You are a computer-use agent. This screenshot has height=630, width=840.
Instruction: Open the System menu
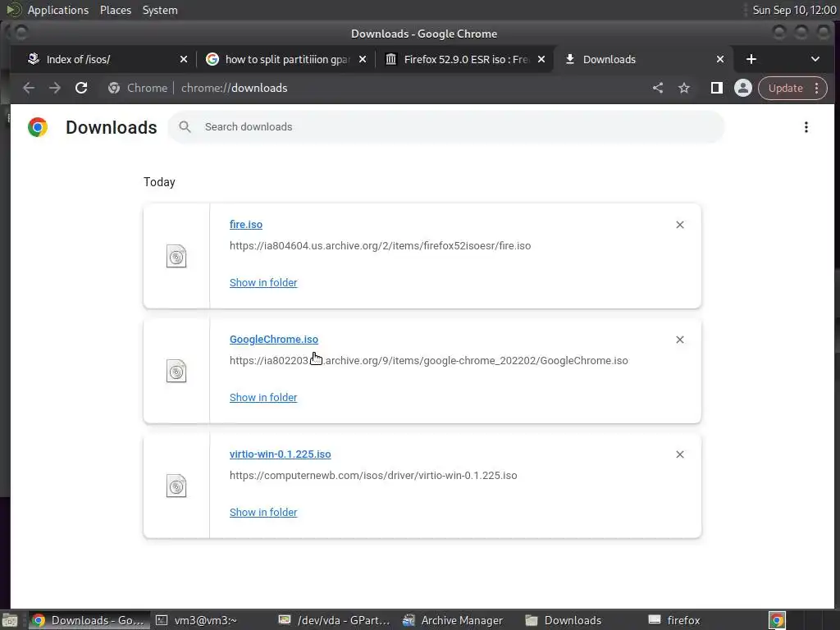click(x=160, y=10)
